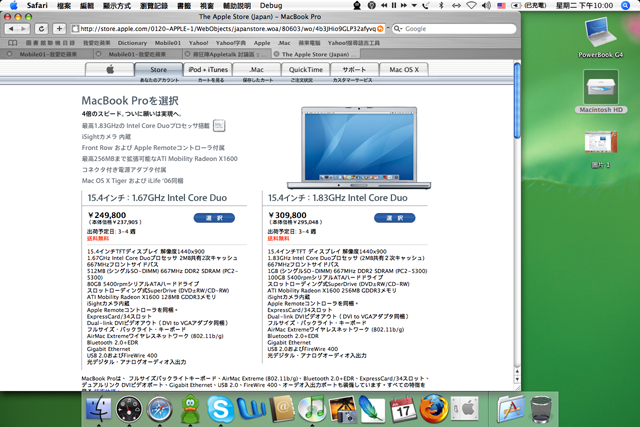Click the address bar URL field

228,29
